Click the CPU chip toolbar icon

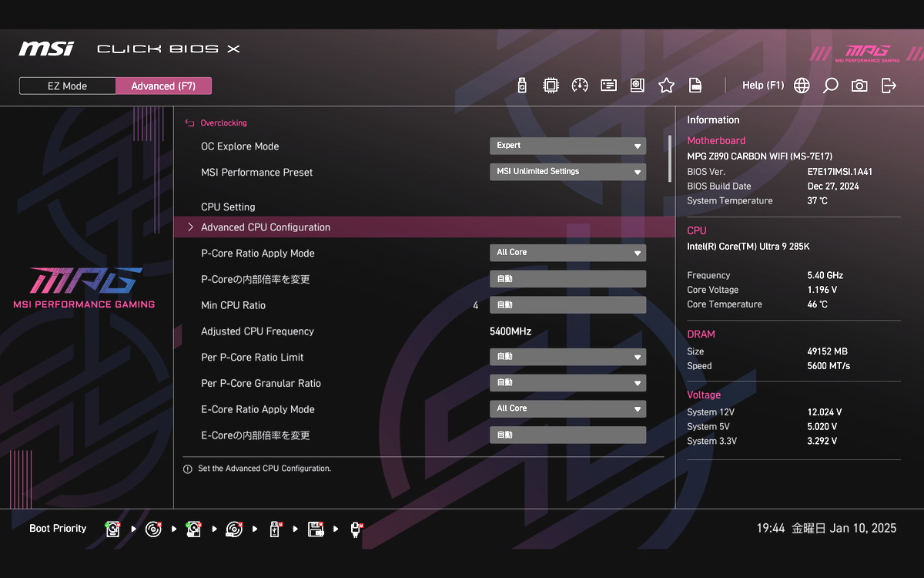[551, 86]
